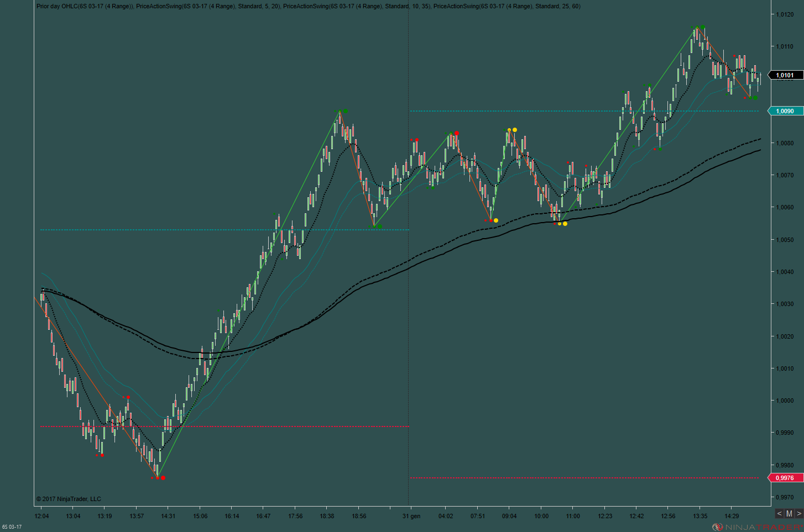Click the '16:14' time axis label
Viewport: 804px width, 532px height.
point(232,516)
